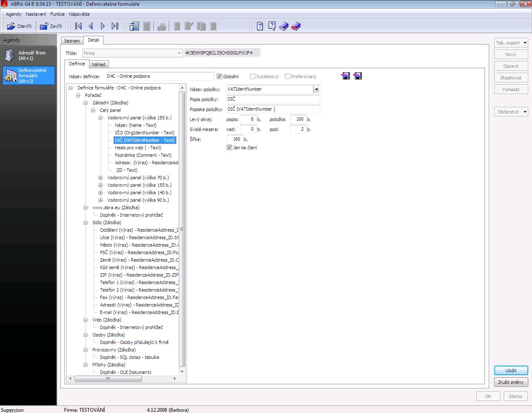This screenshot has height=413, width=532.
Task: Collapse the Celý panel tree node
Action: tap(93, 111)
